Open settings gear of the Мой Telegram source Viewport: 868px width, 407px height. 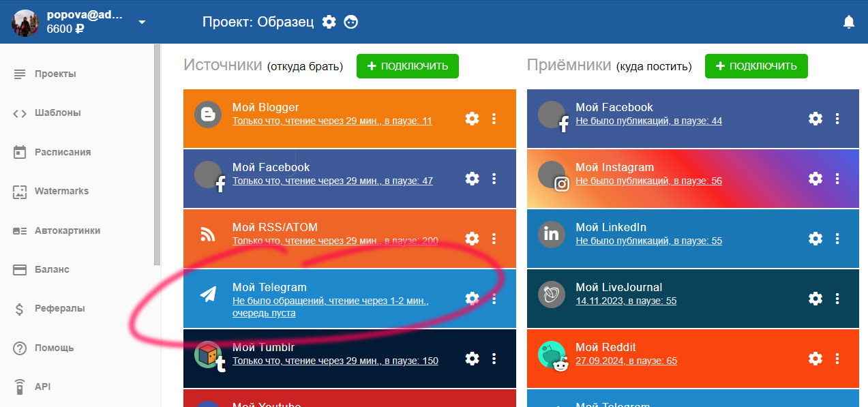(472, 299)
